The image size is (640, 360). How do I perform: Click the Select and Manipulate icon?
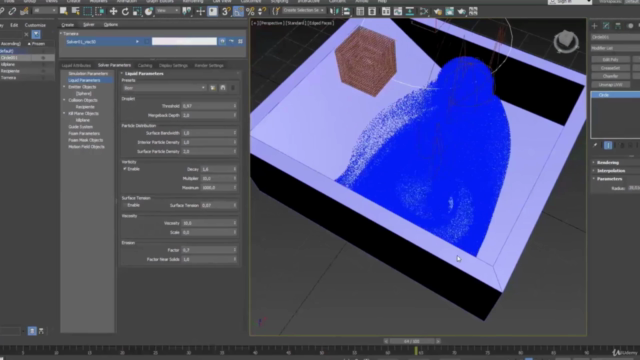click(200, 11)
